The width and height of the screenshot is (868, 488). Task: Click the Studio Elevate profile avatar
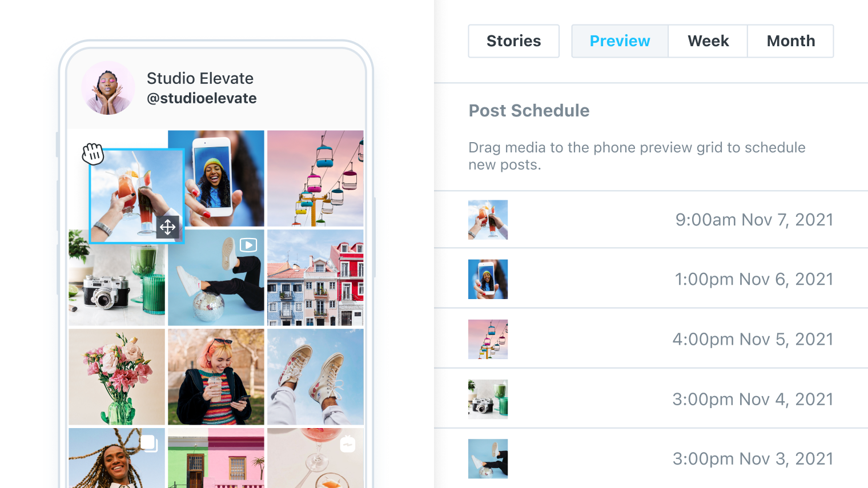[x=108, y=88]
